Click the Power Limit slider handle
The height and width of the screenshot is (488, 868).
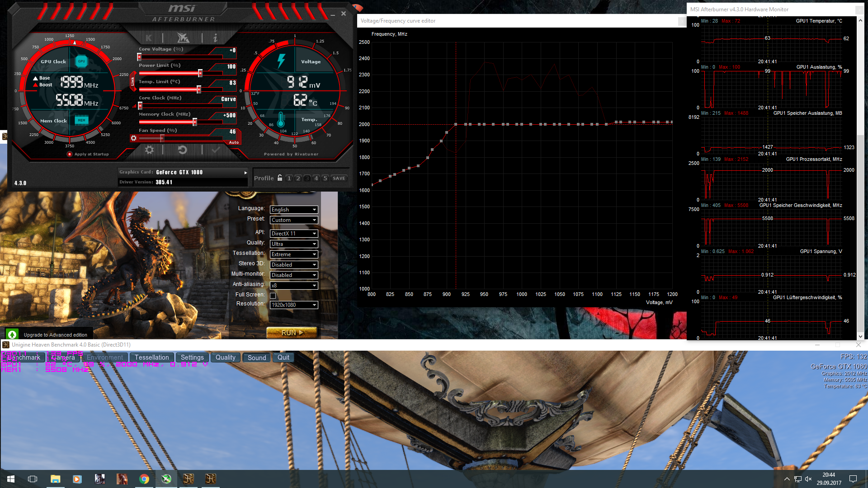tap(200, 73)
